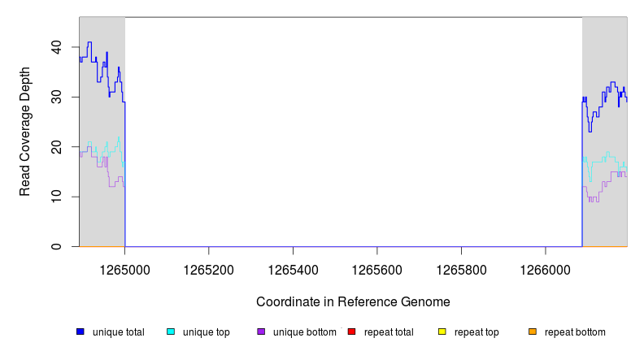Click the purple 'unique bottom' legend swatch

click(x=261, y=331)
